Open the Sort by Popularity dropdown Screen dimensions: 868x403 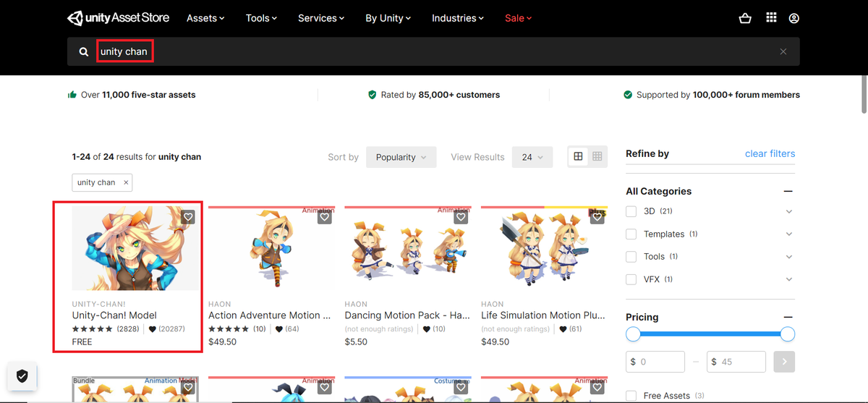click(x=401, y=157)
